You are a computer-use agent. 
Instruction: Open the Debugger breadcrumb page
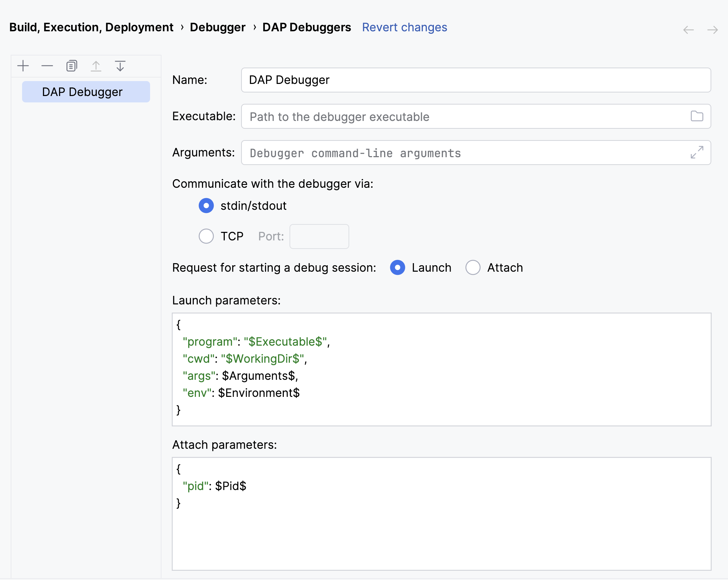217,27
